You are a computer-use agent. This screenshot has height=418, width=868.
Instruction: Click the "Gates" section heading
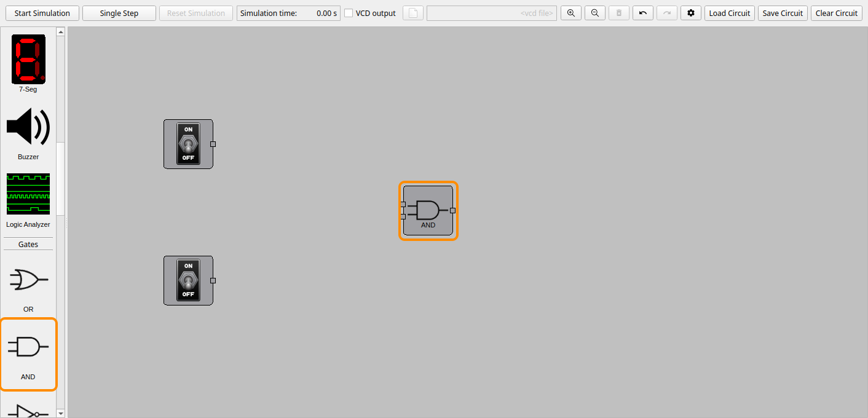click(x=28, y=244)
